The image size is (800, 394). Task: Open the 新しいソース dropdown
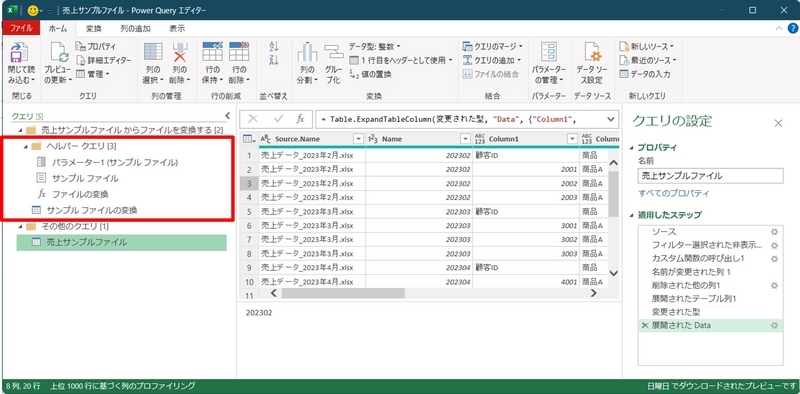(x=646, y=46)
